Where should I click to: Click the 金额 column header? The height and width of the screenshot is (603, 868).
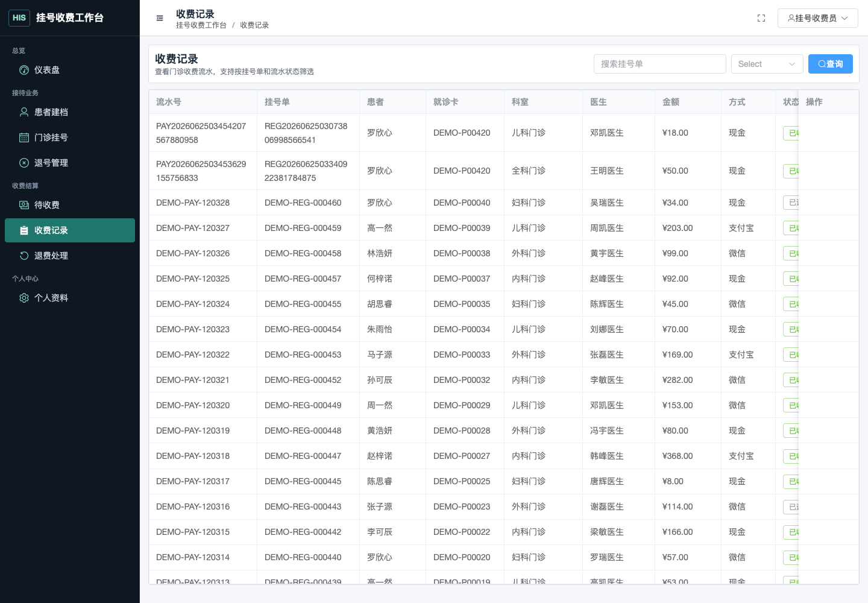(671, 102)
